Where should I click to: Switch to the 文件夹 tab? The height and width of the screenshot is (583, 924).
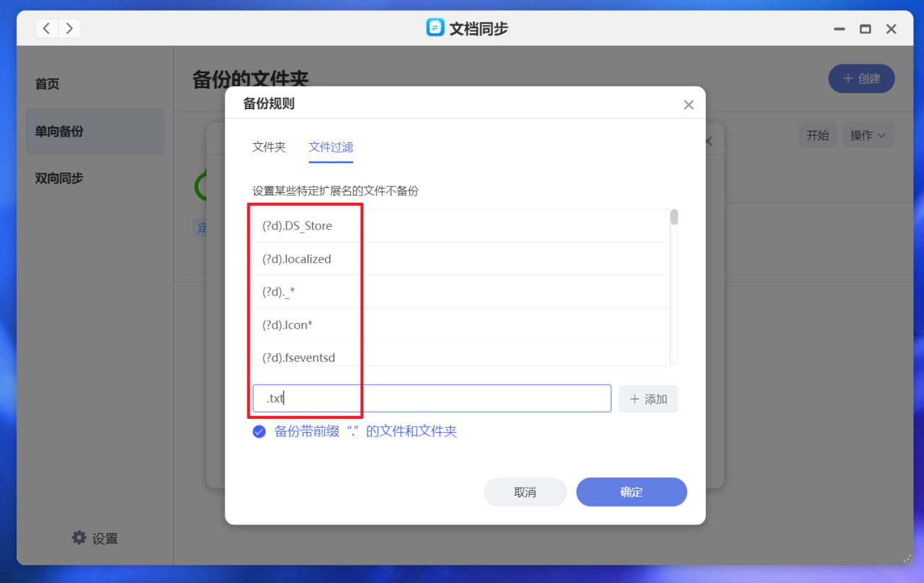point(269,147)
